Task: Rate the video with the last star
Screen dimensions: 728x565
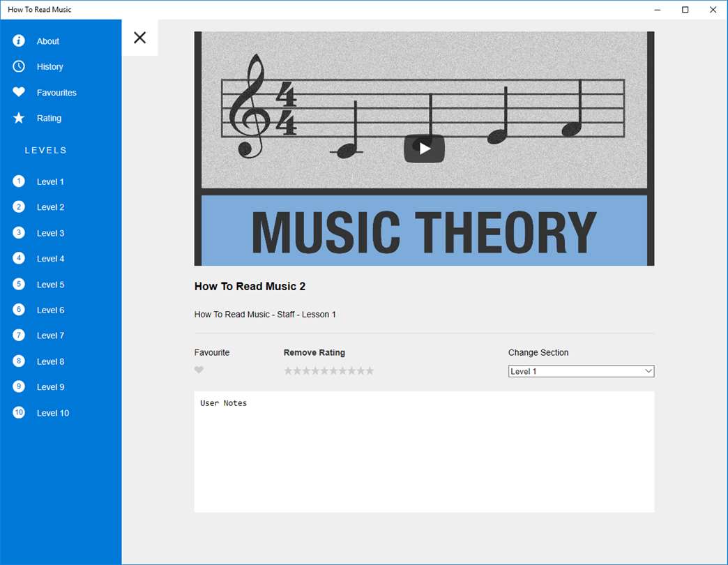Action: (370, 370)
